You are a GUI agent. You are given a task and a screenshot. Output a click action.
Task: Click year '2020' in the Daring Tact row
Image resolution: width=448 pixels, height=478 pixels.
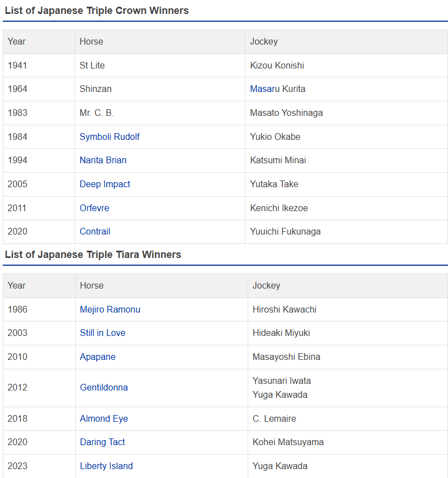(17, 442)
